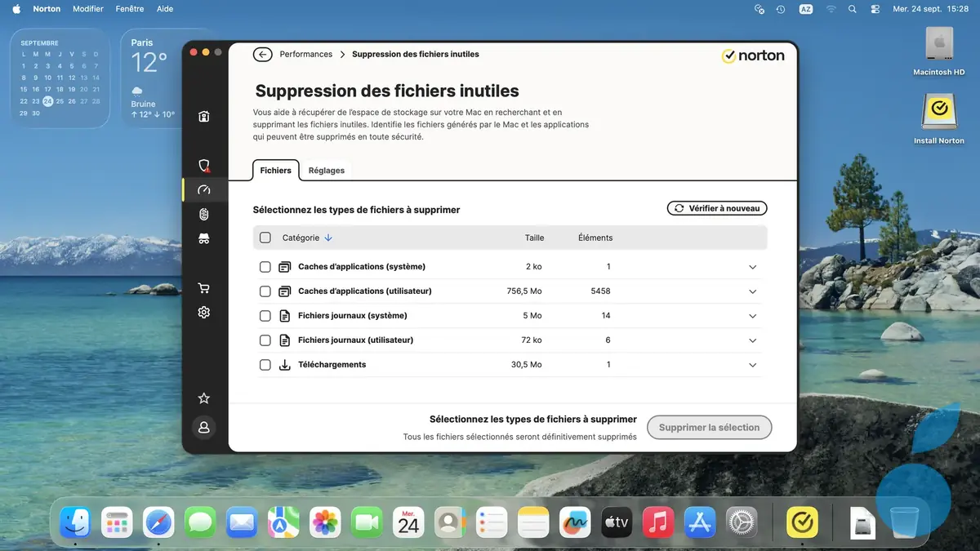Open the Aide menu in menu bar
This screenshot has width=980, height=551.
pyautogui.click(x=165, y=8)
